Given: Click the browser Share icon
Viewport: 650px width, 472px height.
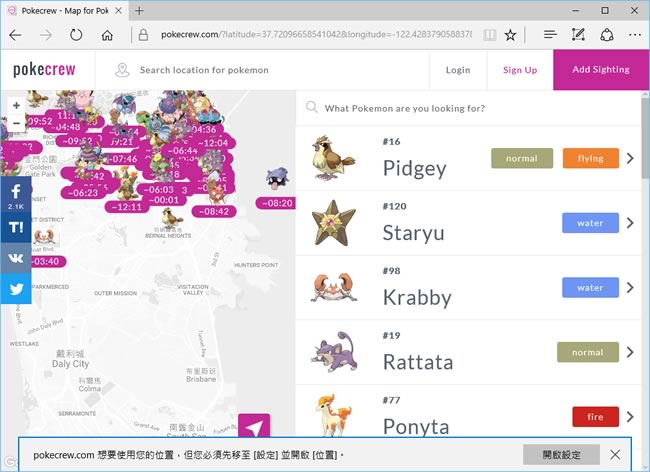Looking at the screenshot, I should (x=607, y=35).
